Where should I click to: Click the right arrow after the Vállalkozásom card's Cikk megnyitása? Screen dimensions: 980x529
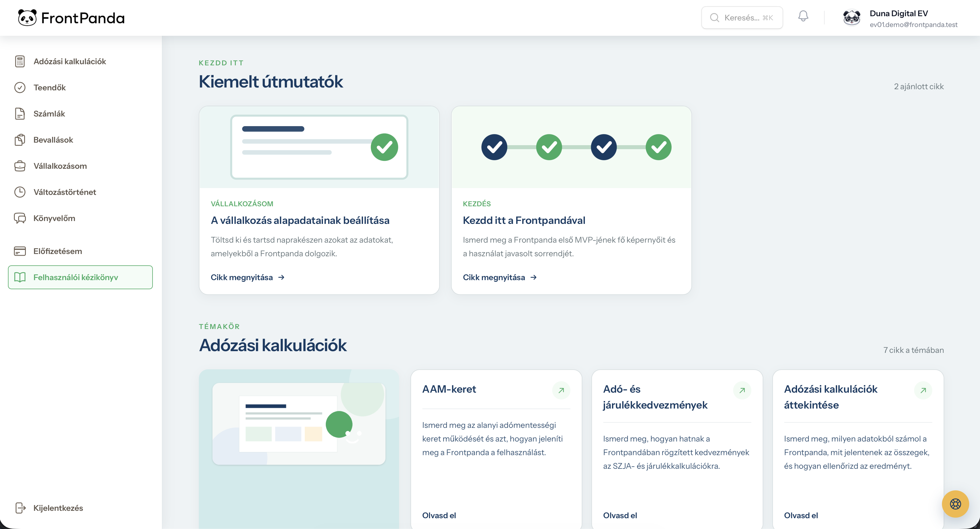click(281, 278)
